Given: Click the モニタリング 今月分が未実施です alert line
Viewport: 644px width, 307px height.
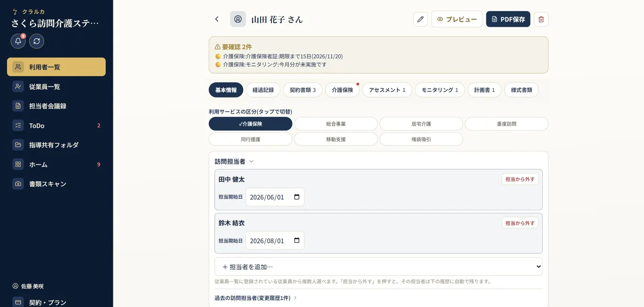Looking at the screenshot, I should [x=271, y=64].
